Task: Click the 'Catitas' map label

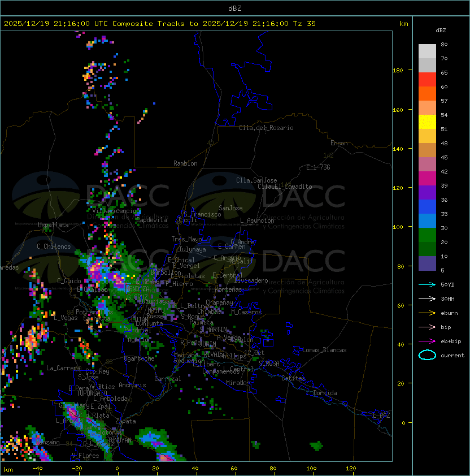Action: (x=293, y=378)
